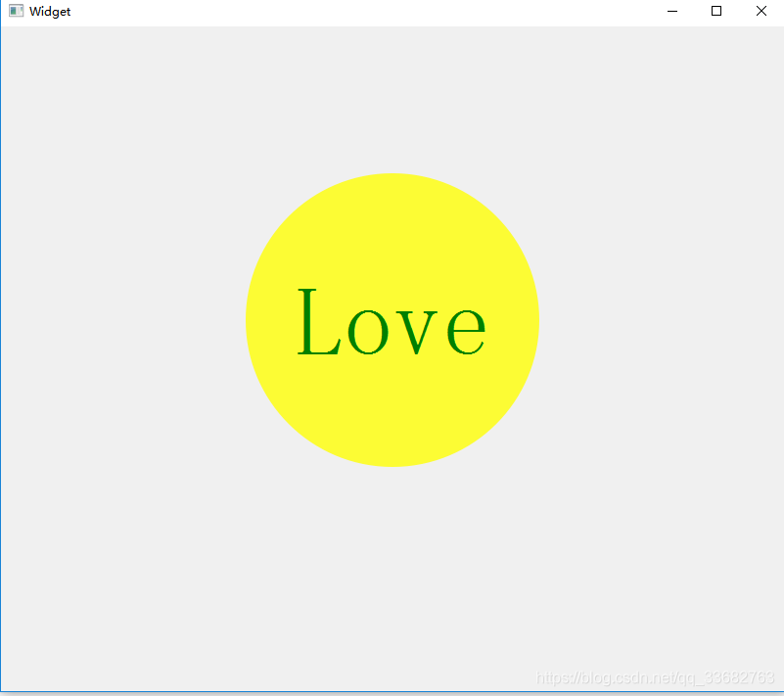Click the green "Love" text
784x696 pixels.
pos(392,323)
